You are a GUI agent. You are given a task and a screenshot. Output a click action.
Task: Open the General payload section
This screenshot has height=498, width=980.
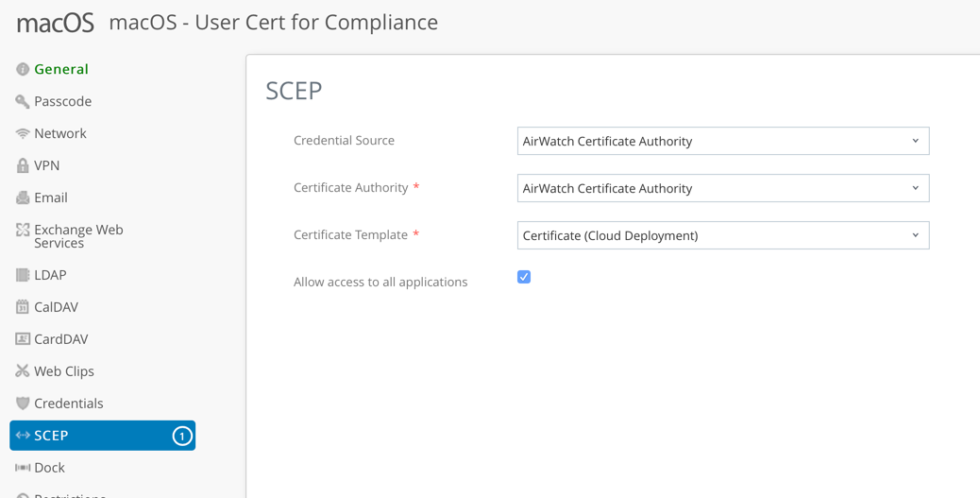point(61,69)
